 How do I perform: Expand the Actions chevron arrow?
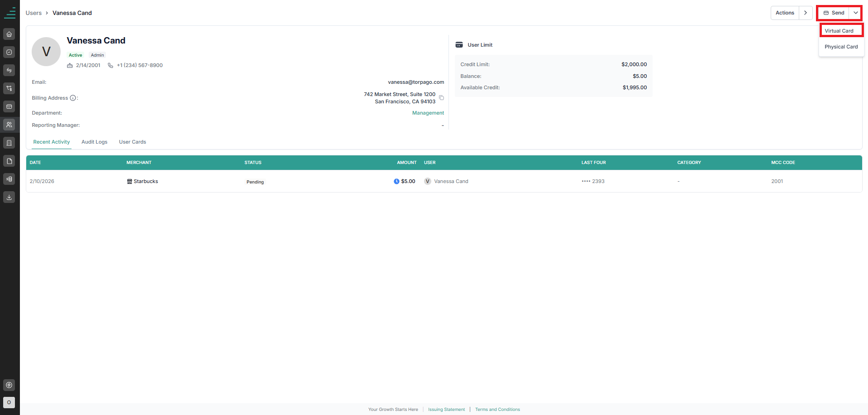coord(806,13)
